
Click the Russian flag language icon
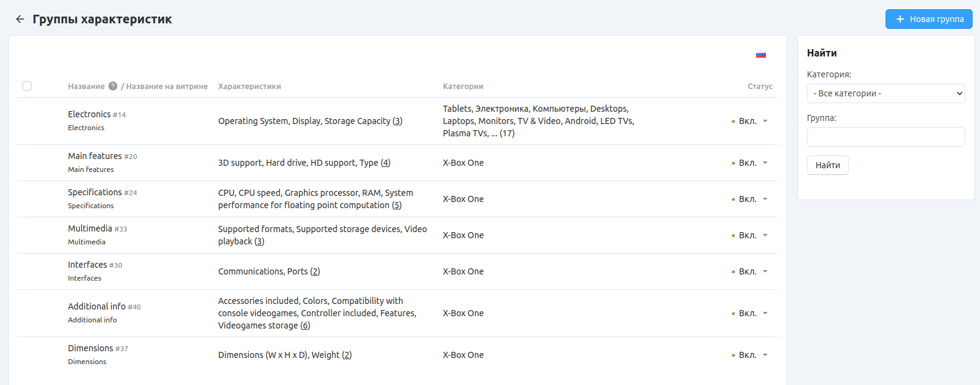[x=760, y=55]
